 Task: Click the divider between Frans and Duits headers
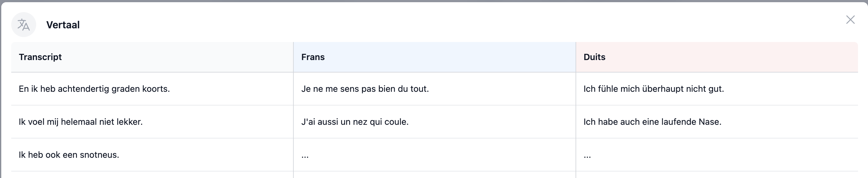point(576,57)
